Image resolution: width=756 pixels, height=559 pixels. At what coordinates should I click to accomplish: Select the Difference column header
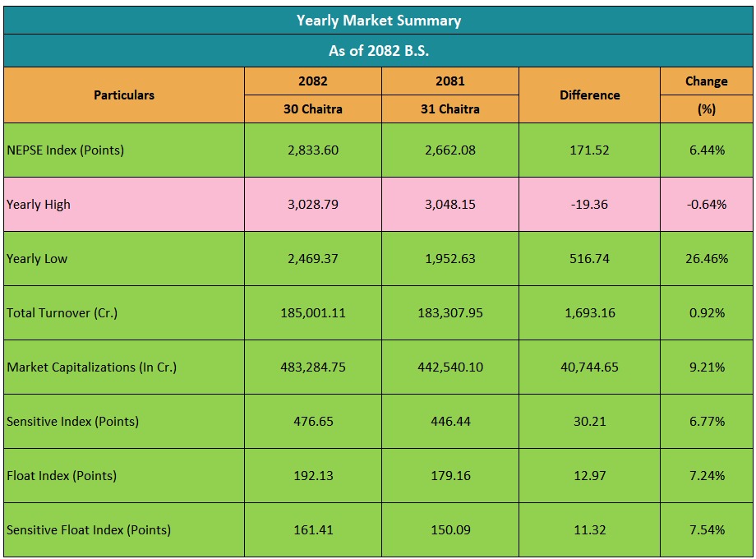589,95
